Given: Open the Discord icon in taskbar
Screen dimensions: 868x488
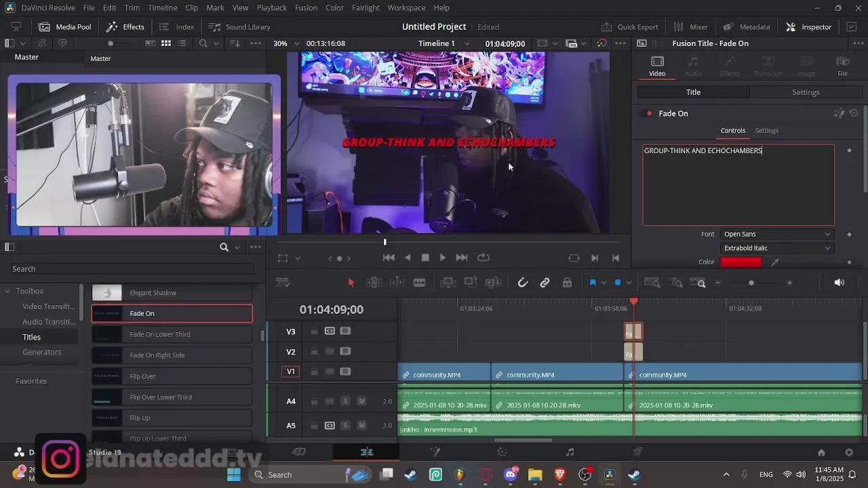Looking at the screenshot, I should pos(511,474).
